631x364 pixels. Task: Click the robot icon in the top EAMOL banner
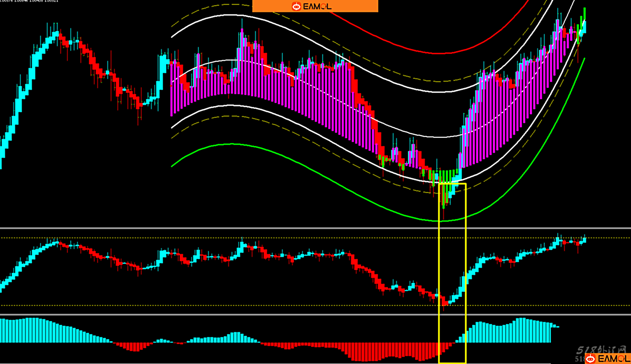point(296,6)
